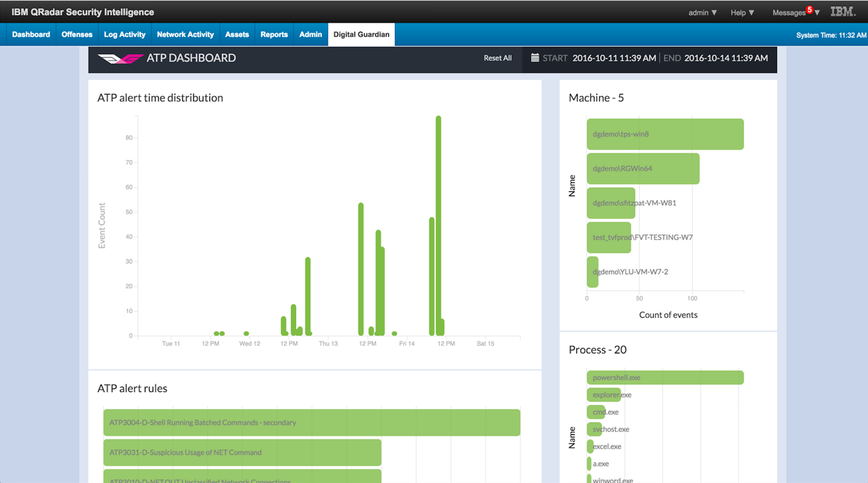868x483 pixels.
Task: Return to the Dashboard tab
Action: pos(31,34)
